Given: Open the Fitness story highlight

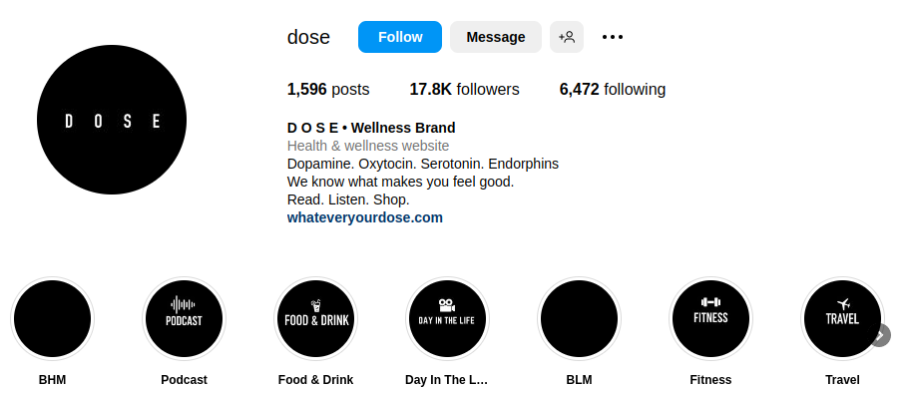Looking at the screenshot, I should tap(711, 319).
